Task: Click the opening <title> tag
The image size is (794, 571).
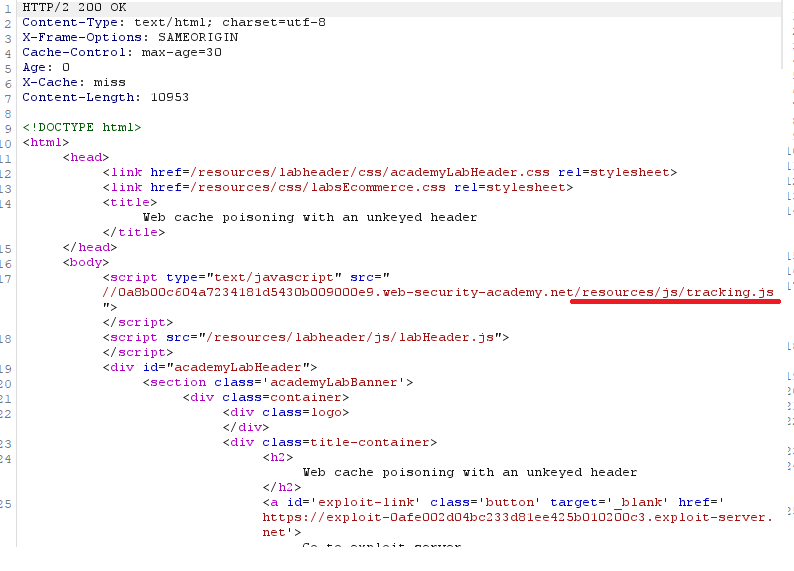Action: pyautogui.click(x=130, y=202)
